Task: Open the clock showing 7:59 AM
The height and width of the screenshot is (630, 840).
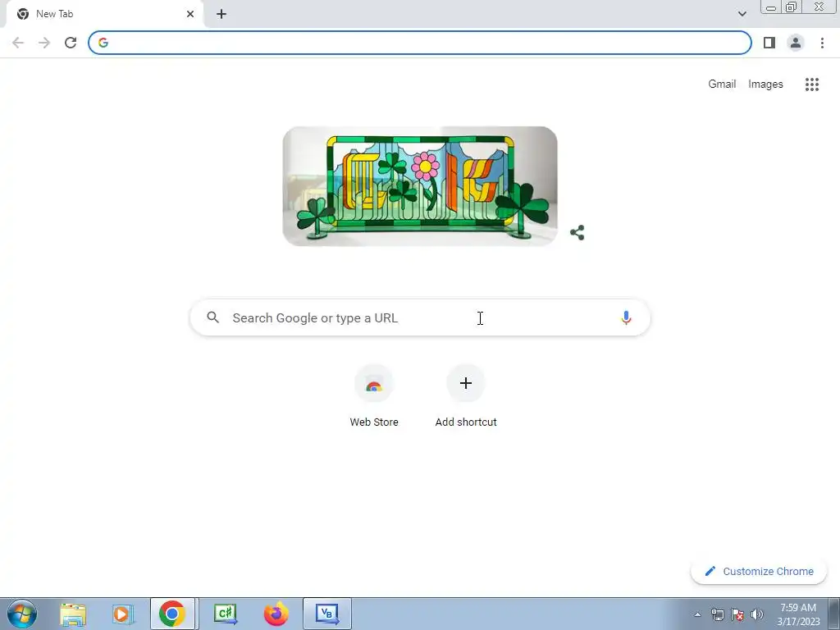Action: (798, 614)
